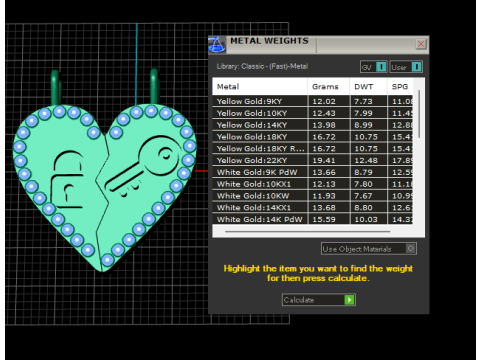This screenshot has height=360, width=480.
Task: Select the White Gold:14KX1 row
Action: pos(313,208)
